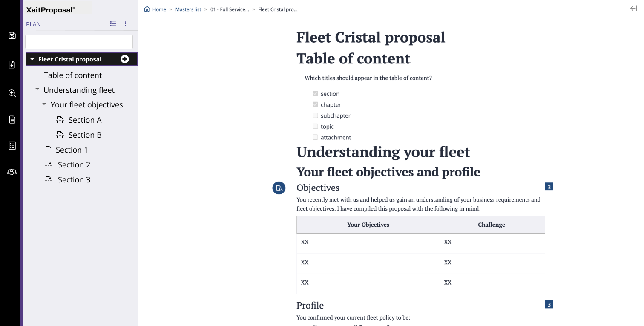Select the magnifier search icon in sidebar
This screenshot has width=644, height=326.
11,93
